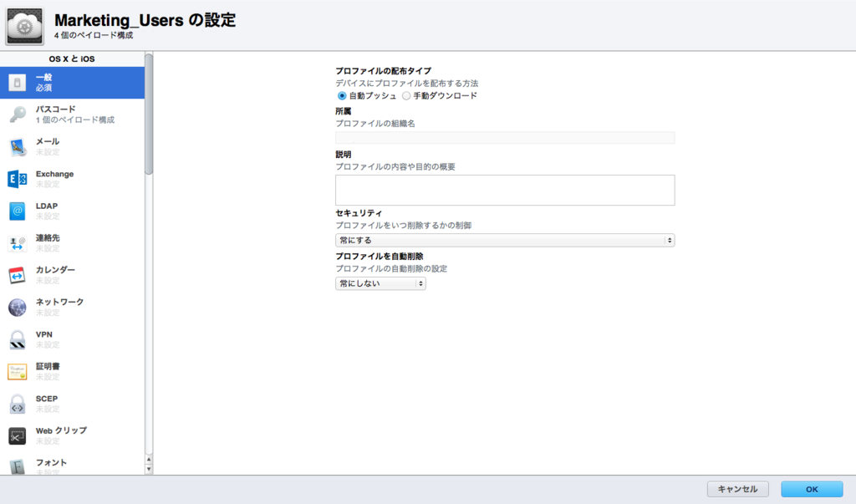Screen dimensions: 856x504
Task: Select the 自動プッシュ distribution option
Action: pyautogui.click(x=342, y=95)
